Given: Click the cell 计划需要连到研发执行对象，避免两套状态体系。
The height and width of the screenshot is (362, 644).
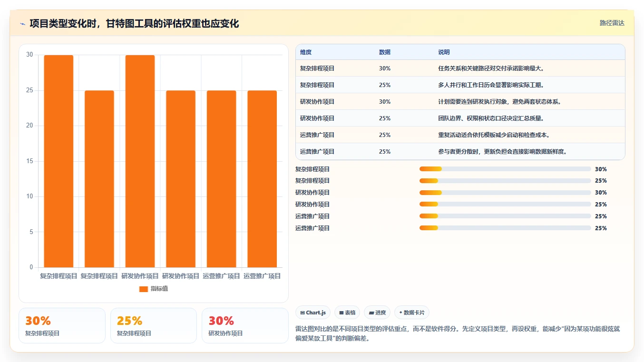Looking at the screenshot, I should [x=500, y=102].
